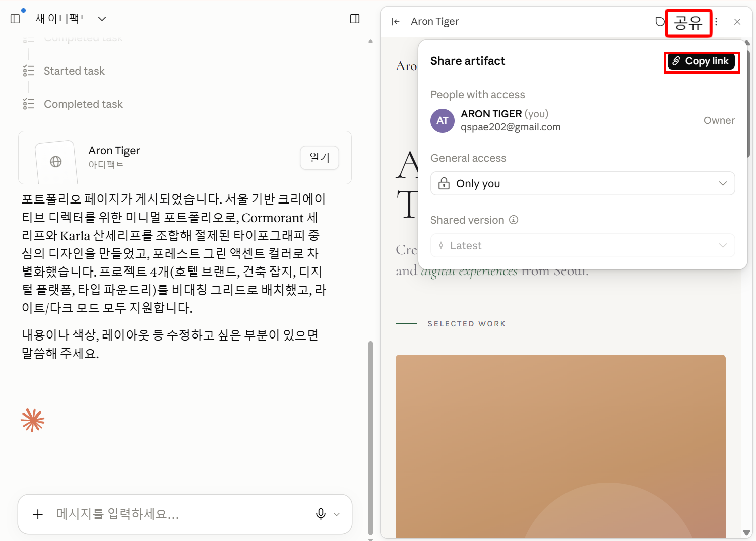Click the 공유 share button
Viewport: 756px width, 541px height.
pos(688,23)
